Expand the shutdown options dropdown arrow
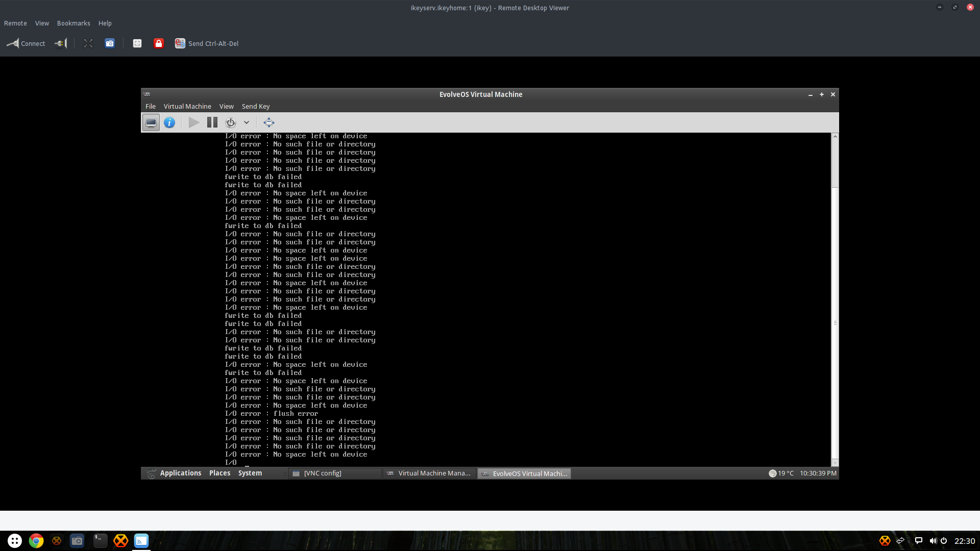 pyautogui.click(x=247, y=122)
